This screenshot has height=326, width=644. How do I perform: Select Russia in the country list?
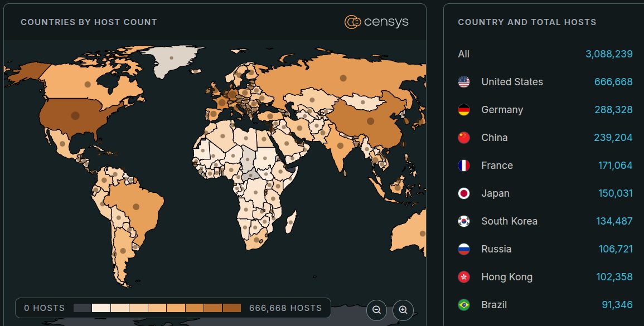point(545,249)
